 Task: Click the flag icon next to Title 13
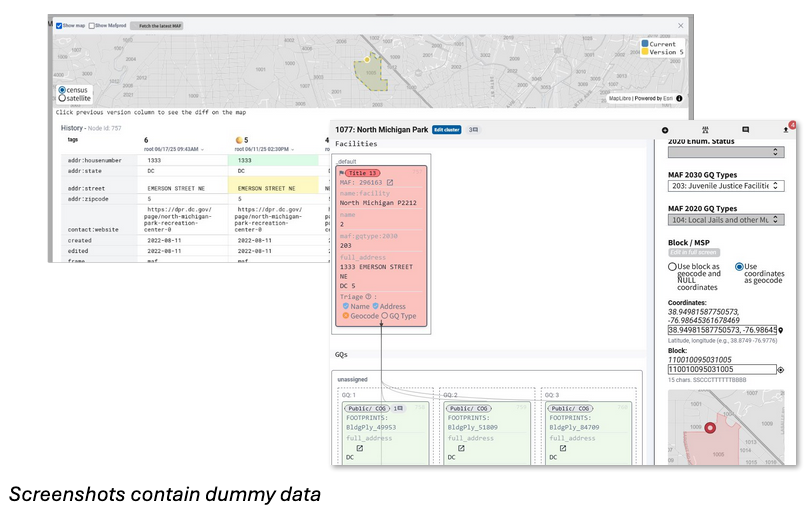coord(342,173)
